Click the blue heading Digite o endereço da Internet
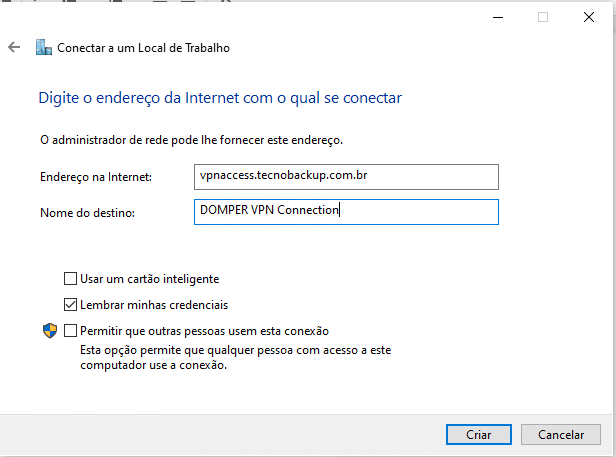The image size is (616, 457). pos(220,98)
